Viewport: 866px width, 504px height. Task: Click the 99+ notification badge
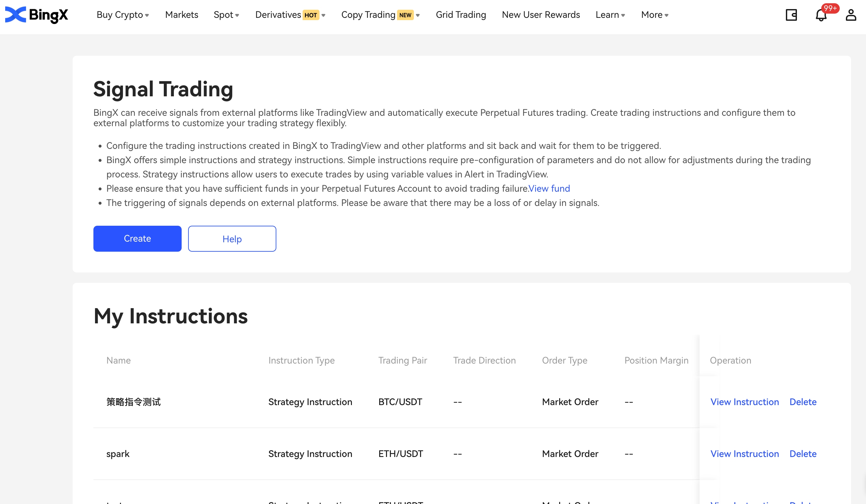[x=830, y=8]
